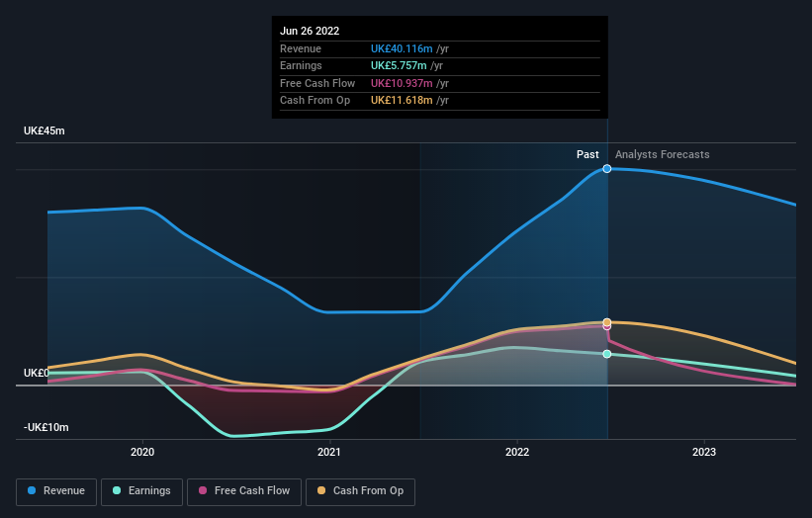This screenshot has width=812, height=518.
Task: Click the Analysts Forecasts label
Action: [663, 154]
